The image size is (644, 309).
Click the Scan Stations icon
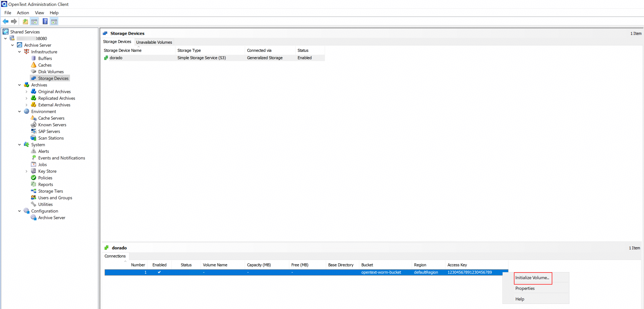tap(33, 138)
